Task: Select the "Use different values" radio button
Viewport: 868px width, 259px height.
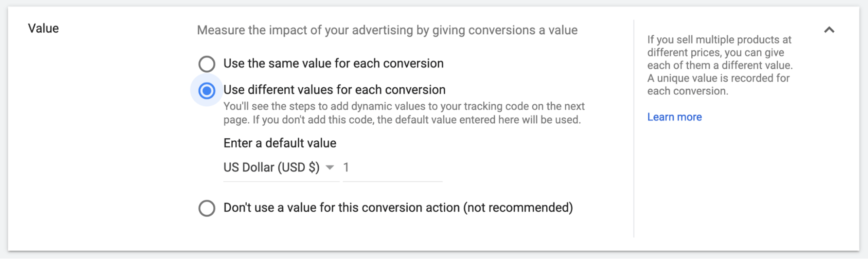Action: (207, 91)
